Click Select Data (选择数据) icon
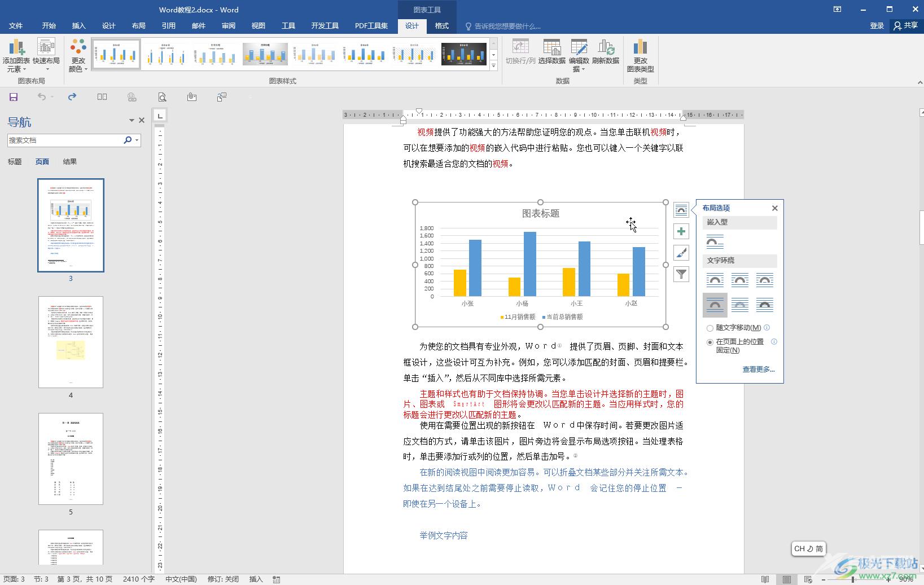The width and height of the screenshot is (924, 585). [x=551, y=51]
